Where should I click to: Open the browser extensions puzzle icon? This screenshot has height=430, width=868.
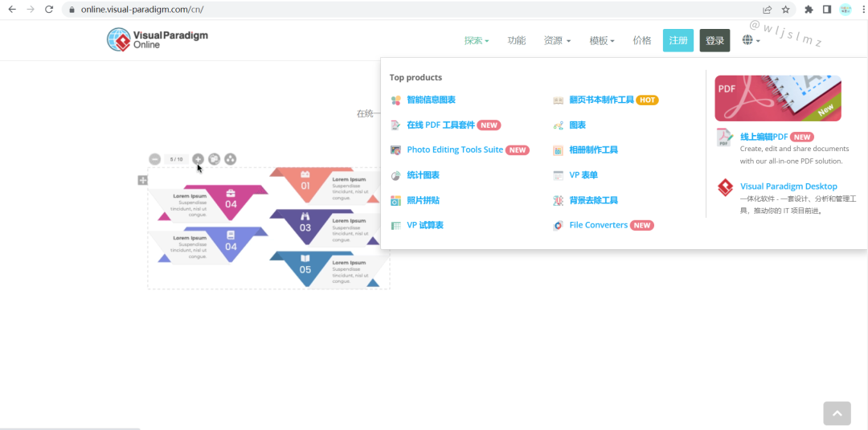[x=809, y=10]
